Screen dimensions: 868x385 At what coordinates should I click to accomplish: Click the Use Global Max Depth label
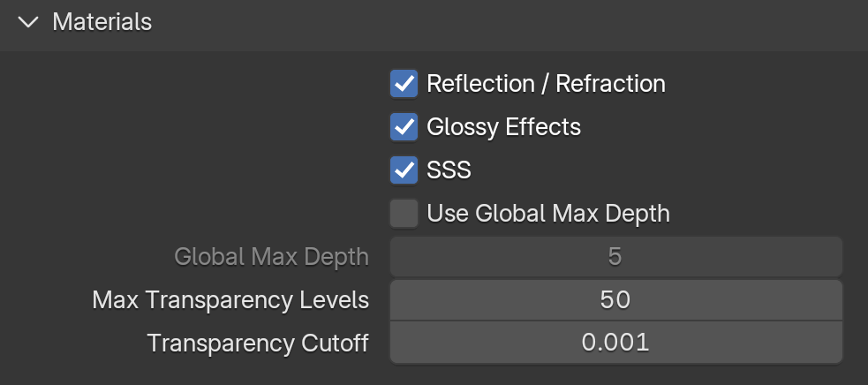click(x=548, y=214)
